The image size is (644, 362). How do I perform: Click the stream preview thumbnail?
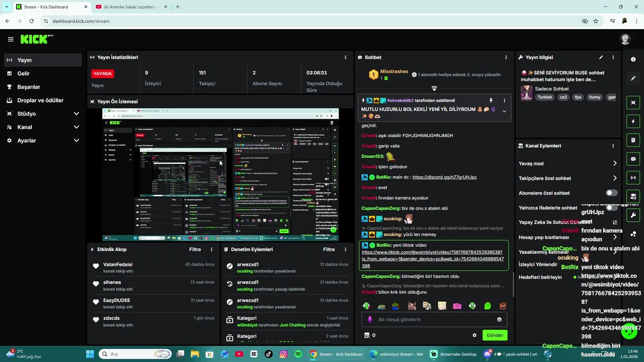pyautogui.click(x=220, y=174)
